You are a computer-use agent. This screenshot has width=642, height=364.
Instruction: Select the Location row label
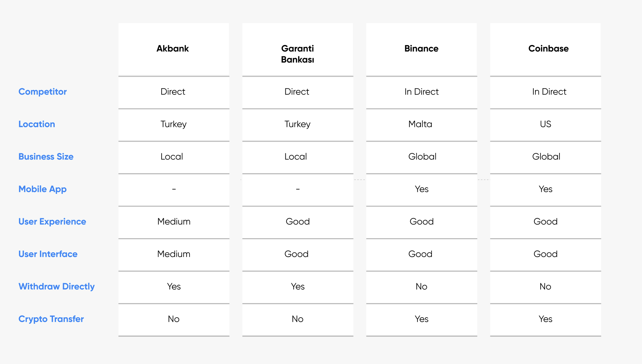coord(37,124)
